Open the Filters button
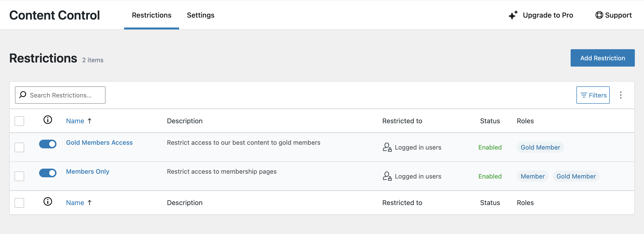The height and width of the screenshot is (234, 644). point(593,95)
